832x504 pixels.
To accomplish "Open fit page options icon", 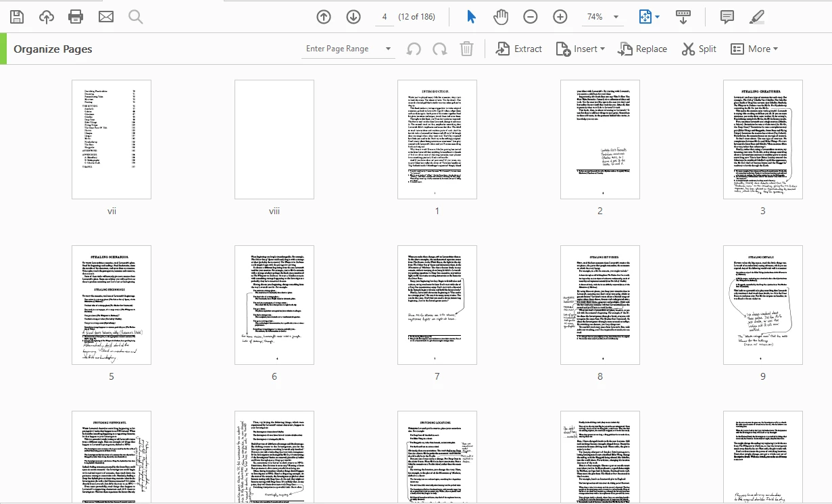I will click(650, 17).
